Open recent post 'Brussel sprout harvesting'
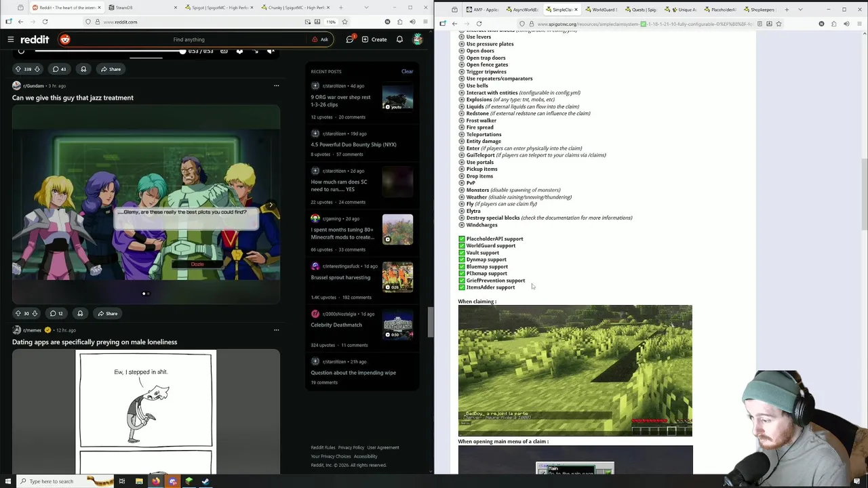The width and height of the screenshot is (868, 488). (x=340, y=277)
